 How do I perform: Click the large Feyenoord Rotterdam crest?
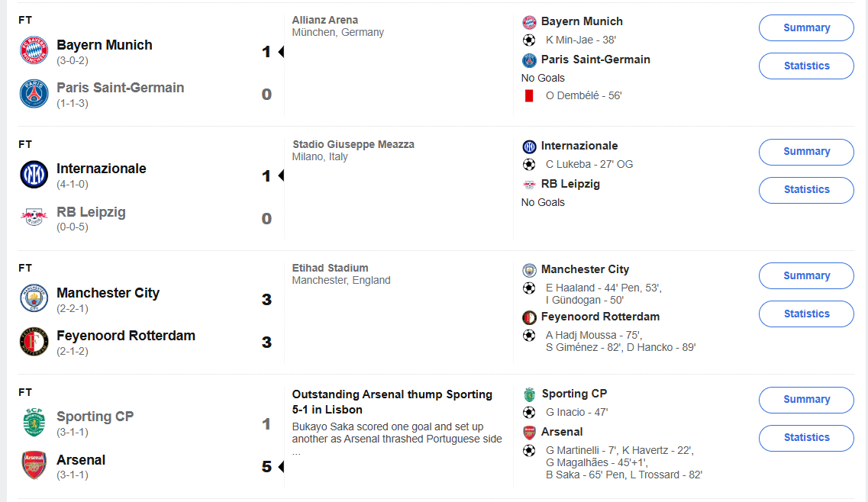click(x=34, y=342)
